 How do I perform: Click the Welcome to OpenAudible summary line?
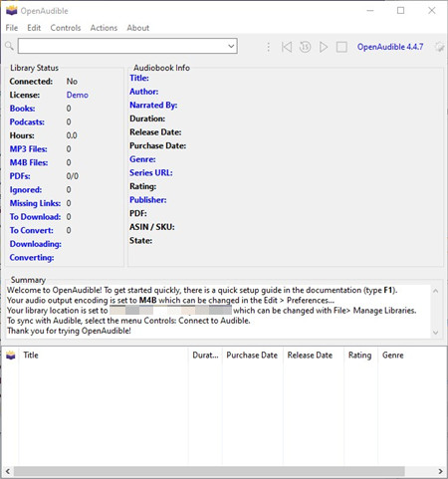tap(202, 290)
